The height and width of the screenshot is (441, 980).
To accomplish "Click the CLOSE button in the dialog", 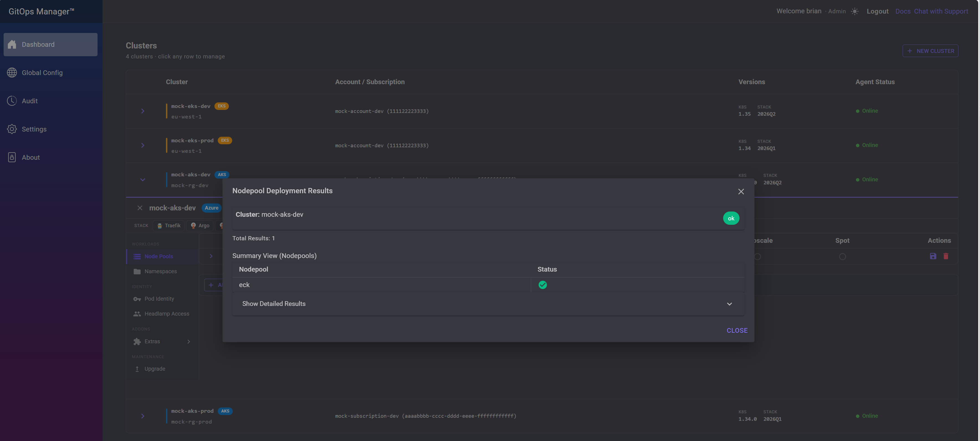I will [x=737, y=330].
